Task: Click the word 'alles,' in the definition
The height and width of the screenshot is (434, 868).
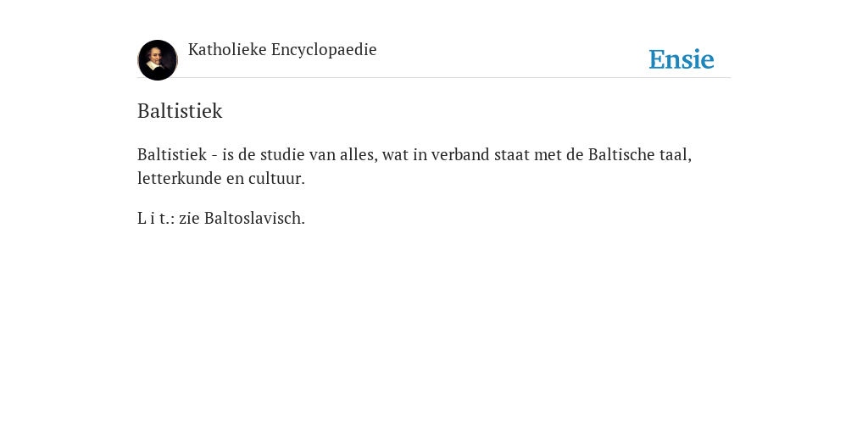Action: [x=359, y=154]
